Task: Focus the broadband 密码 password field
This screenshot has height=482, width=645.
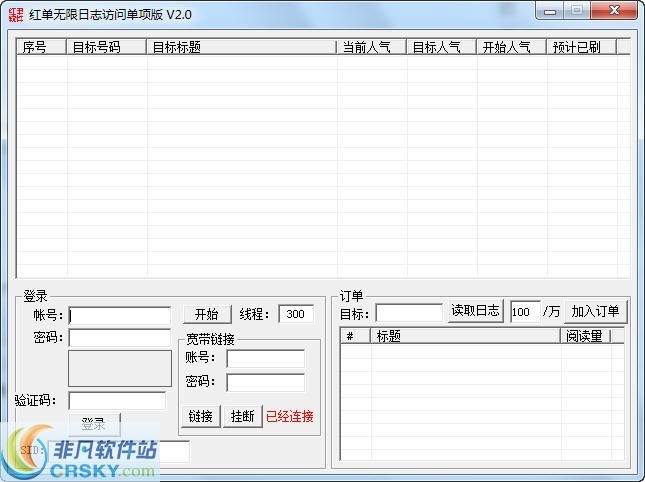Action: 266,382
